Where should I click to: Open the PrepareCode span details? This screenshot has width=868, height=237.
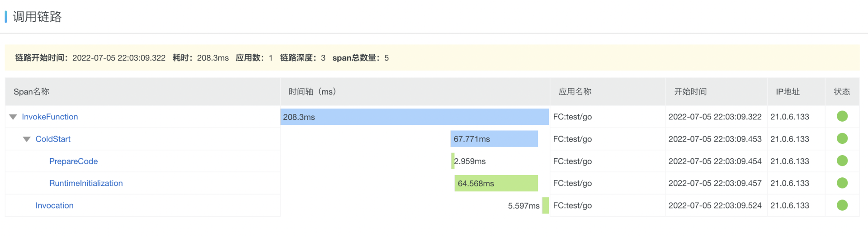click(x=73, y=161)
